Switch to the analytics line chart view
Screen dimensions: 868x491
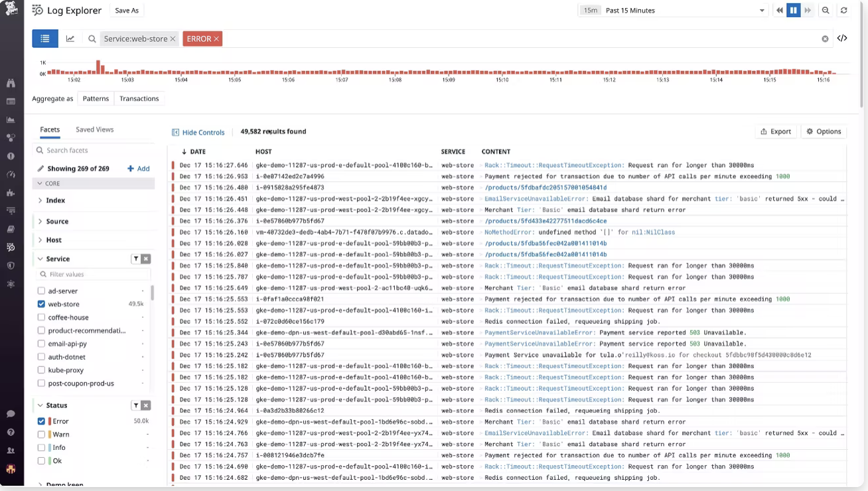70,38
